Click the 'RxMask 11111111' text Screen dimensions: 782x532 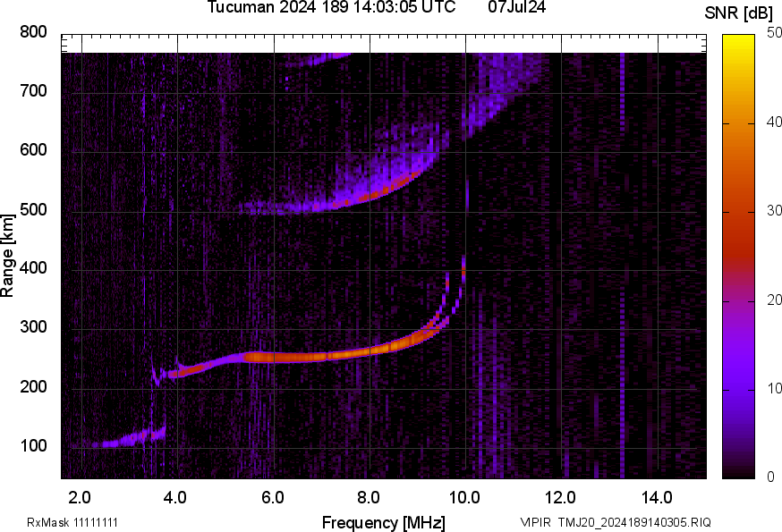72,522
